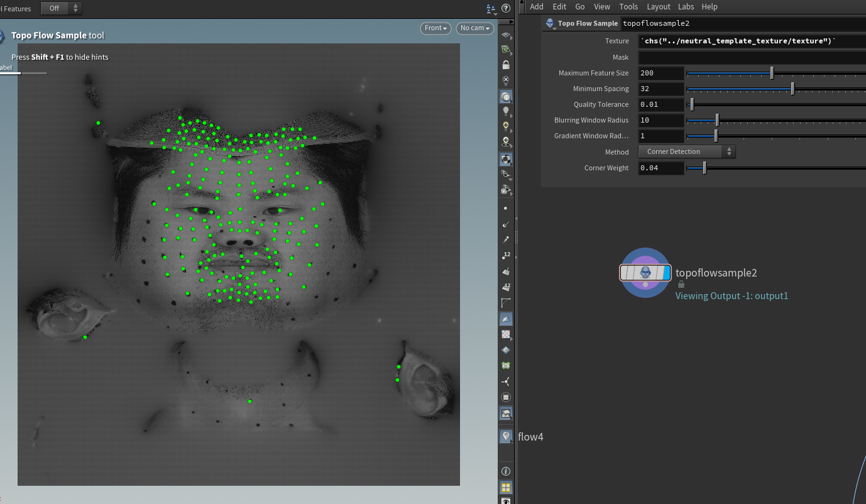Open the No cam camera dropdown
Viewport: 866px width, 504px height.
click(474, 28)
